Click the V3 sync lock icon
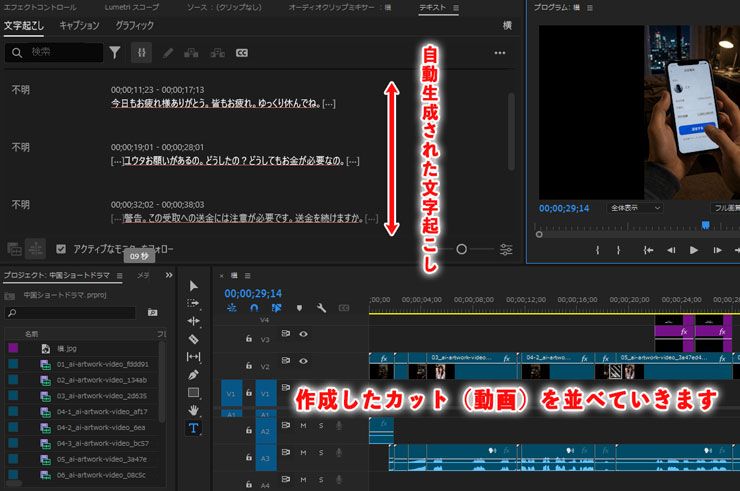The height and width of the screenshot is (491, 740). pos(286,333)
